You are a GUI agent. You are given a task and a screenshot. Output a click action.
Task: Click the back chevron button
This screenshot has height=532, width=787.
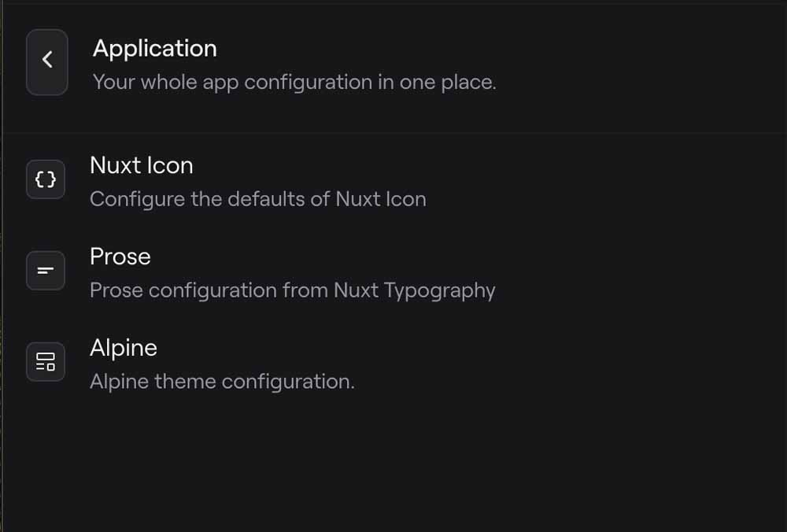coord(47,62)
